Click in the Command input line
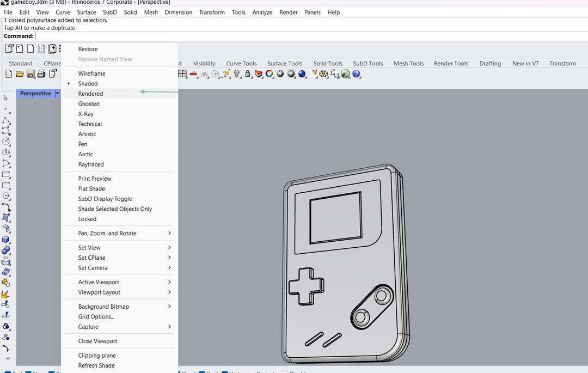 pyautogui.click(x=310, y=36)
